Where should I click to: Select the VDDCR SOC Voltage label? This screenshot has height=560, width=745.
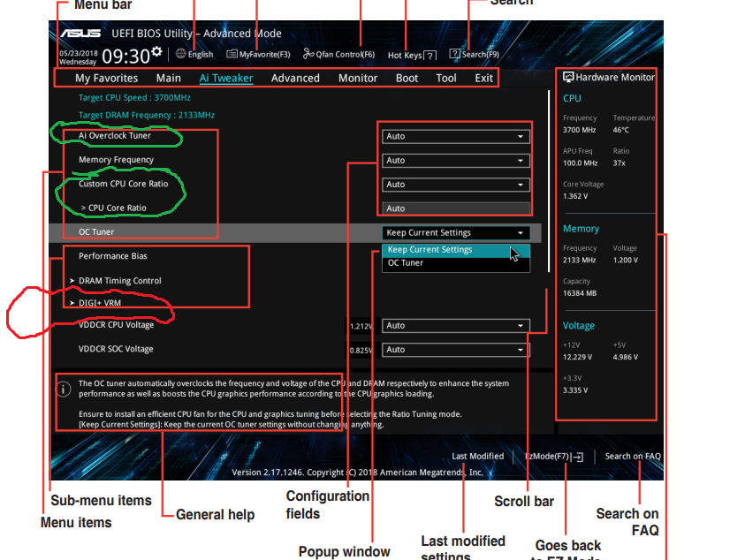[x=116, y=349]
